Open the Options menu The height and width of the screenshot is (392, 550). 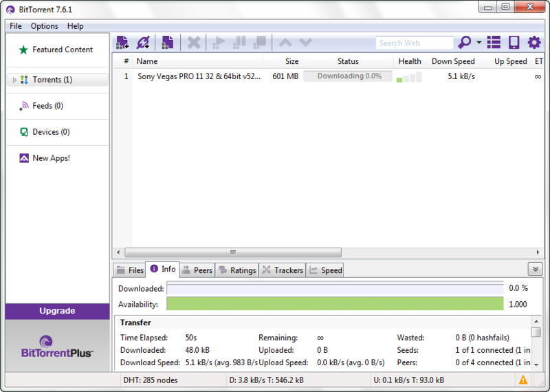44,26
